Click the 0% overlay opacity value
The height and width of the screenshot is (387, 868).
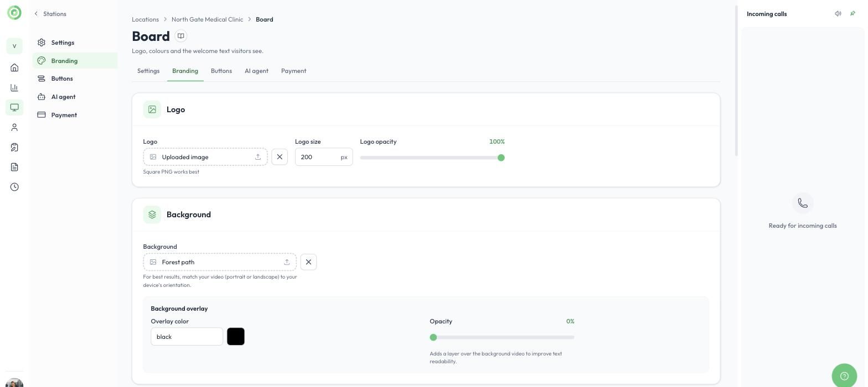[x=570, y=321]
